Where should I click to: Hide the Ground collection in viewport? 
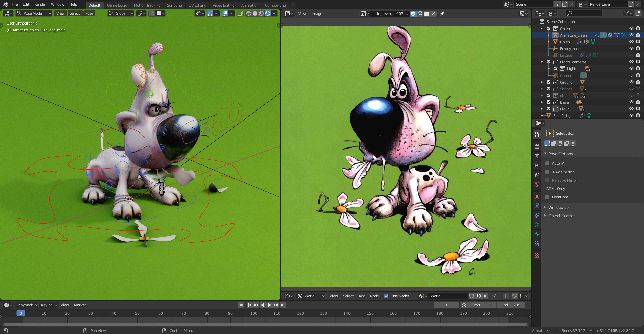631,82
